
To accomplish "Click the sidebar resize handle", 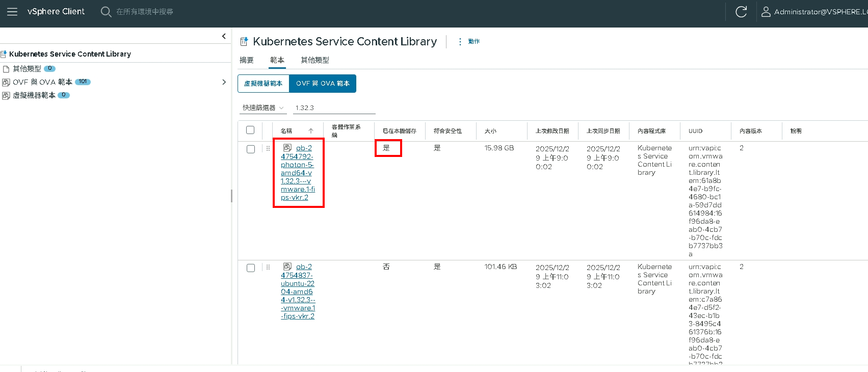I will click(x=231, y=196).
